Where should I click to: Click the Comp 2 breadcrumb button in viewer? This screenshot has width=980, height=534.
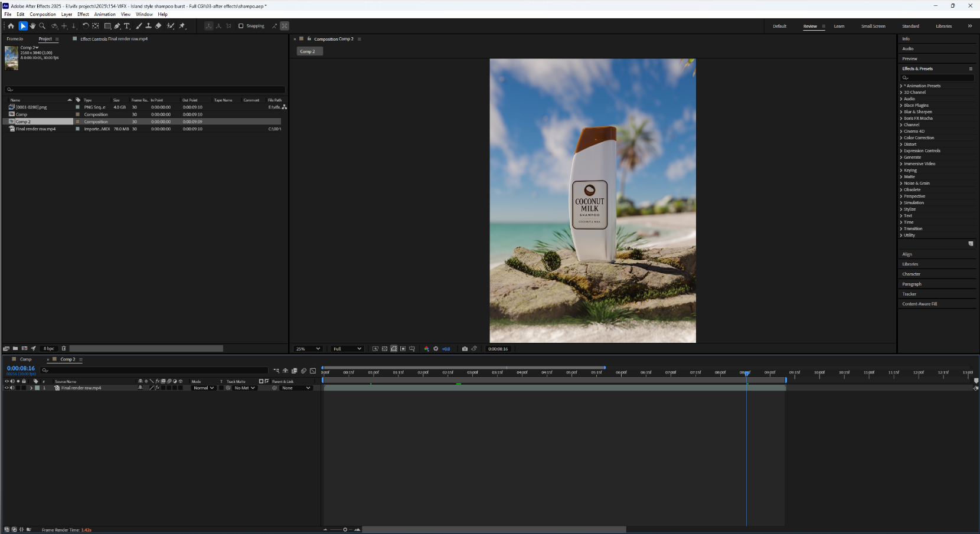click(x=309, y=51)
